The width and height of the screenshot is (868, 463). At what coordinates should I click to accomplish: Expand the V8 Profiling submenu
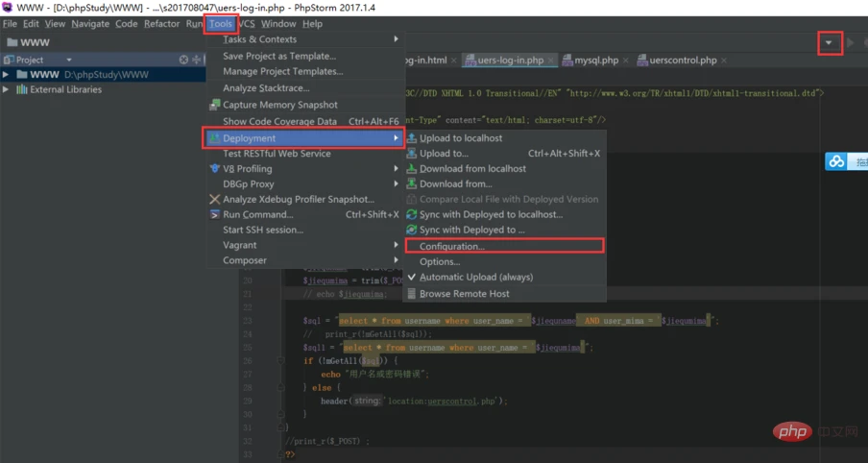pyautogui.click(x=304, y=169)
